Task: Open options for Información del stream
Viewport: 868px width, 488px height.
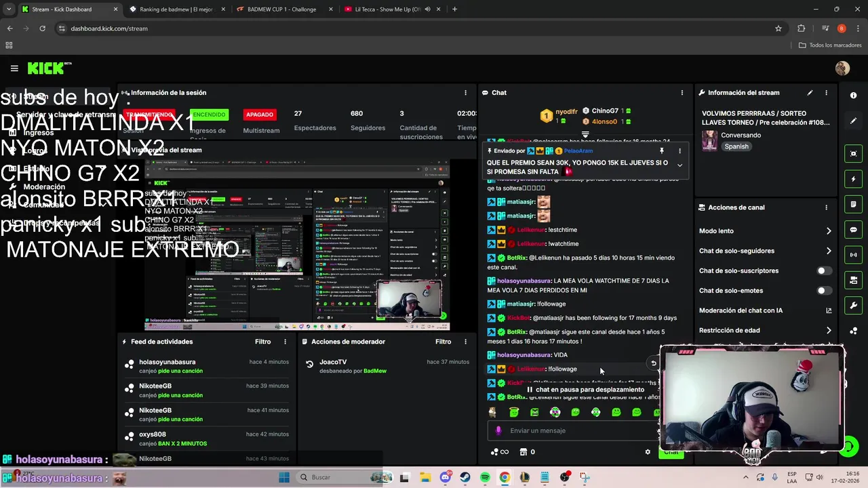Action: [826, 93]
